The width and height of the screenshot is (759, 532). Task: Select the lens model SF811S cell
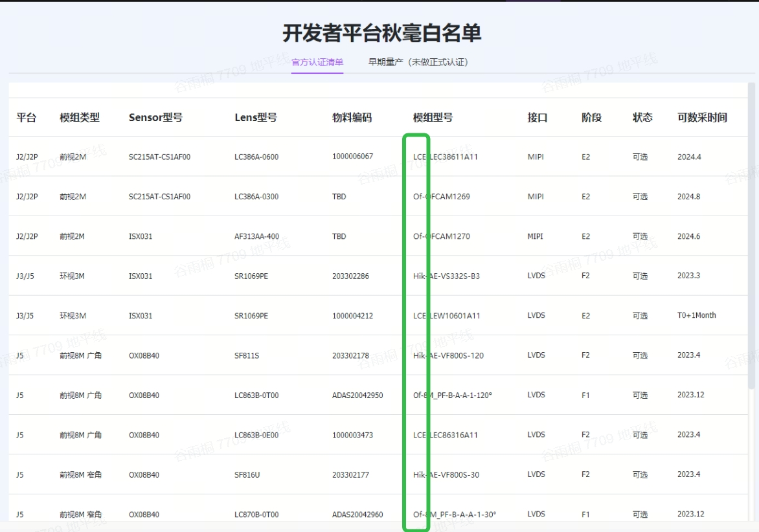pos(247,355)
